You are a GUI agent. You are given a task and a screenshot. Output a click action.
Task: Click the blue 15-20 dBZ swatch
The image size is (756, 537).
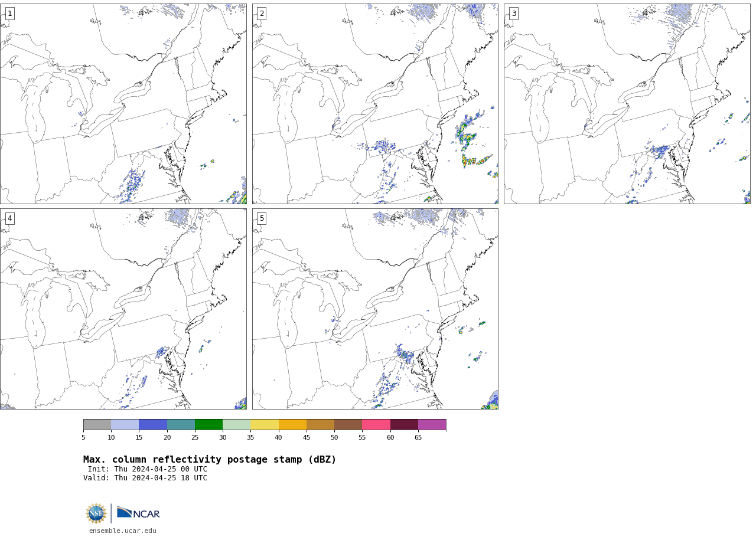pyautogui.click(x=153, y=425)
